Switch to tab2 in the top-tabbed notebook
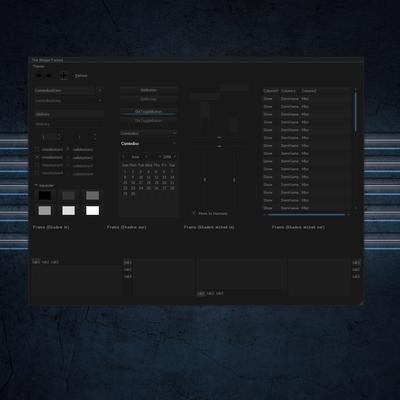 46,262
